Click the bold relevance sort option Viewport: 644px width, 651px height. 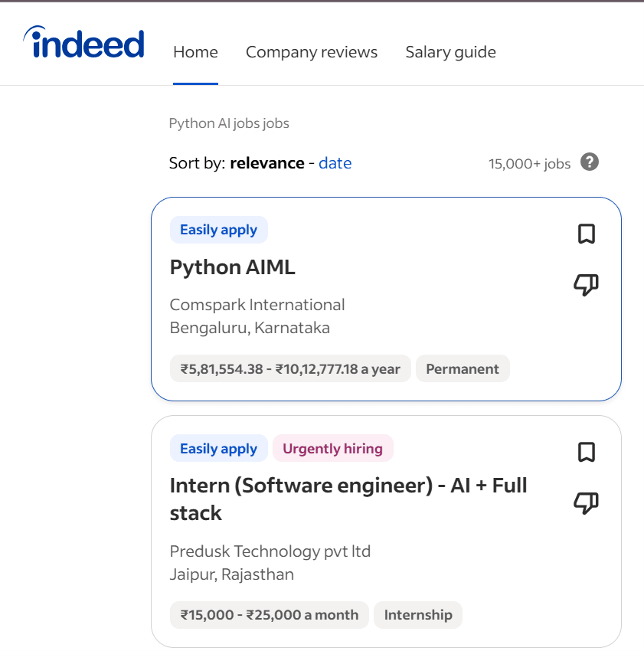267,163
